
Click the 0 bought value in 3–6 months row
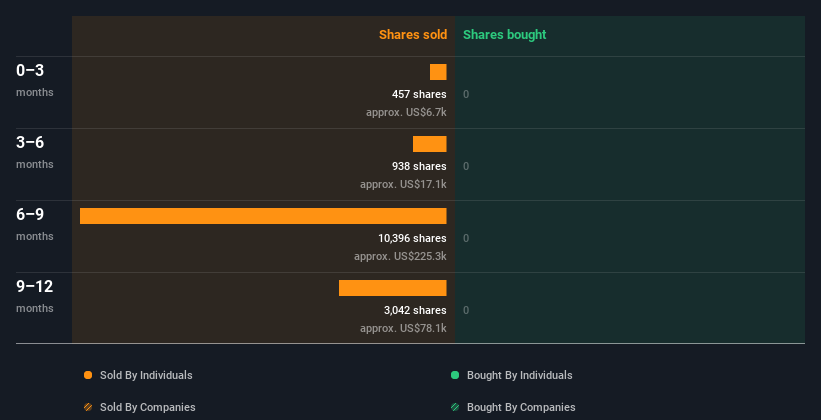[466, 166]
